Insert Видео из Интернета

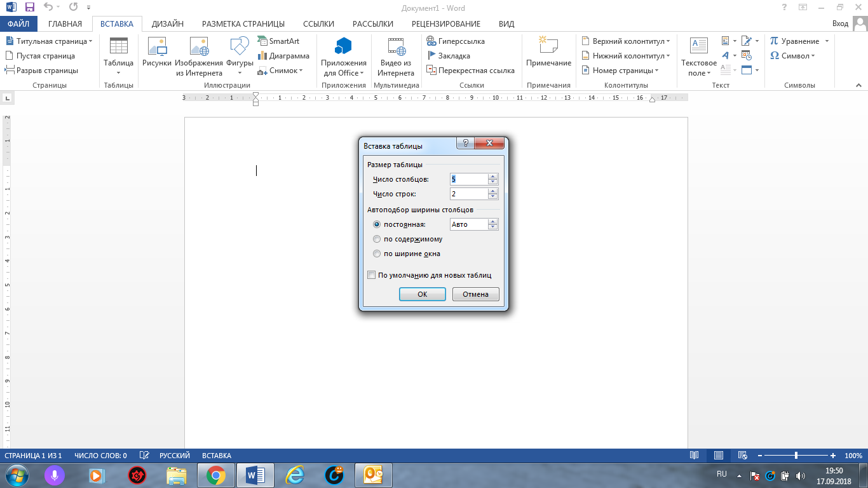coord(397,57)
